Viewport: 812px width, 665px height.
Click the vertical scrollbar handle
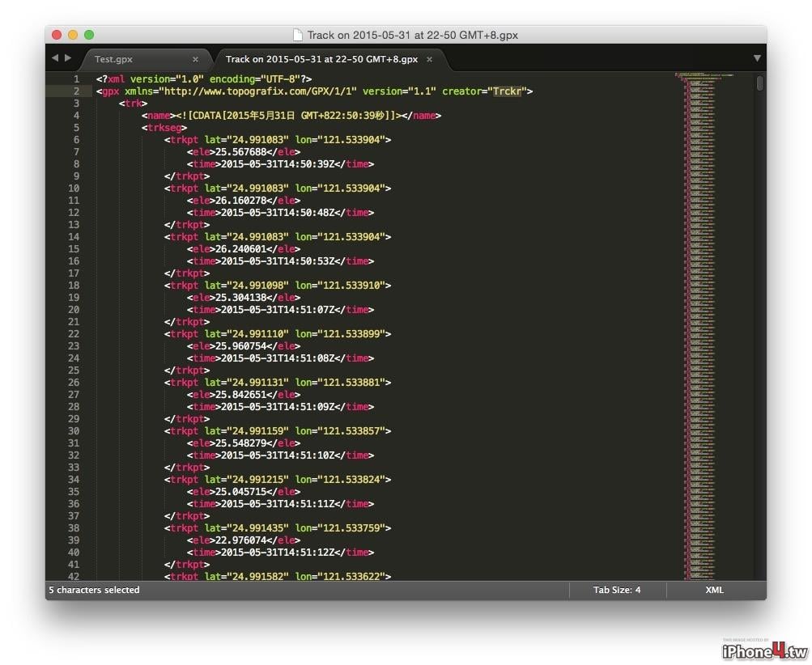coord(759,83)
